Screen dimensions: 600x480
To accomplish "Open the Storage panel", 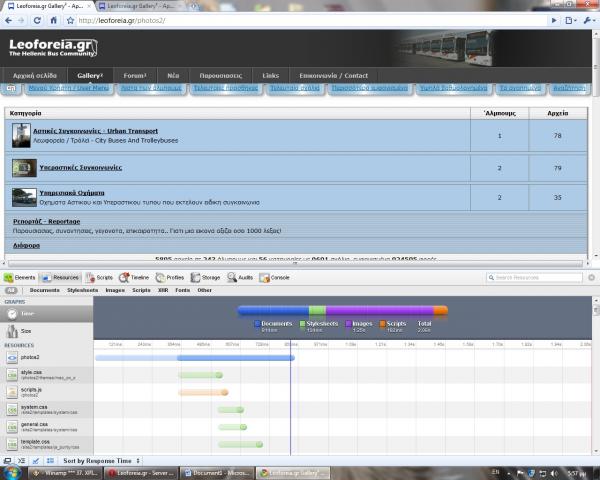I will 206,277.
